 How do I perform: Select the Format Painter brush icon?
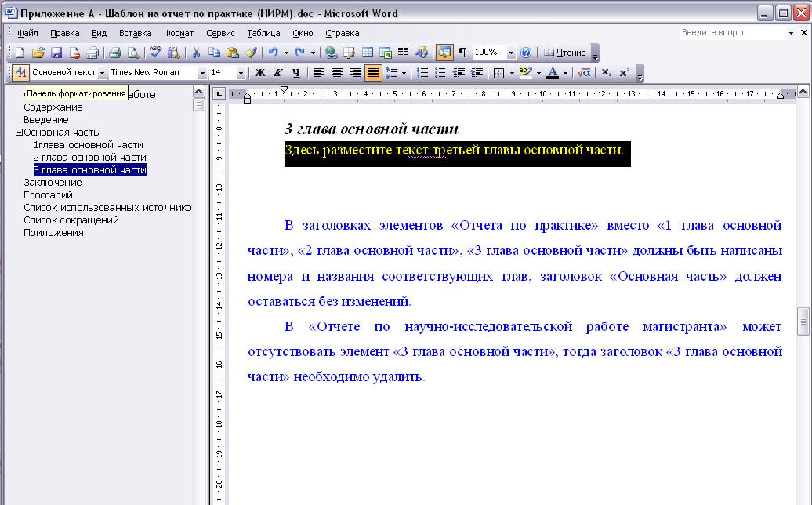[251, 53]
